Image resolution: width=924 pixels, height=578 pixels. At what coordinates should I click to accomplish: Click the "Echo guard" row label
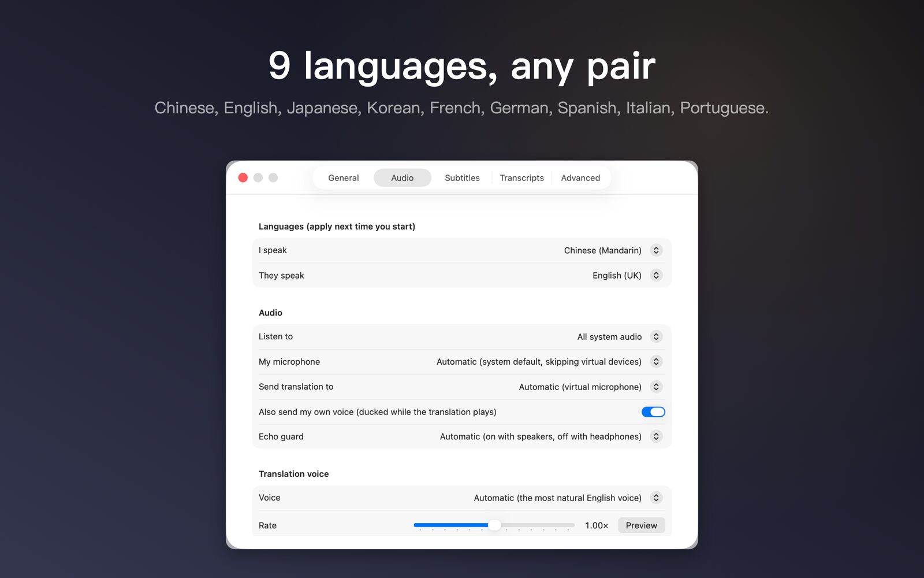click(x=281, y=436)
